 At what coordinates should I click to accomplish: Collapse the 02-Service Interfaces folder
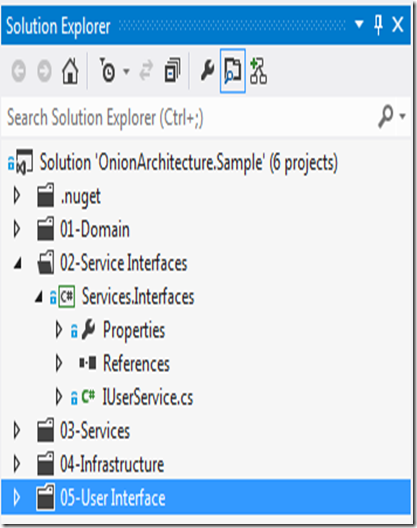[x=18, y=263]
